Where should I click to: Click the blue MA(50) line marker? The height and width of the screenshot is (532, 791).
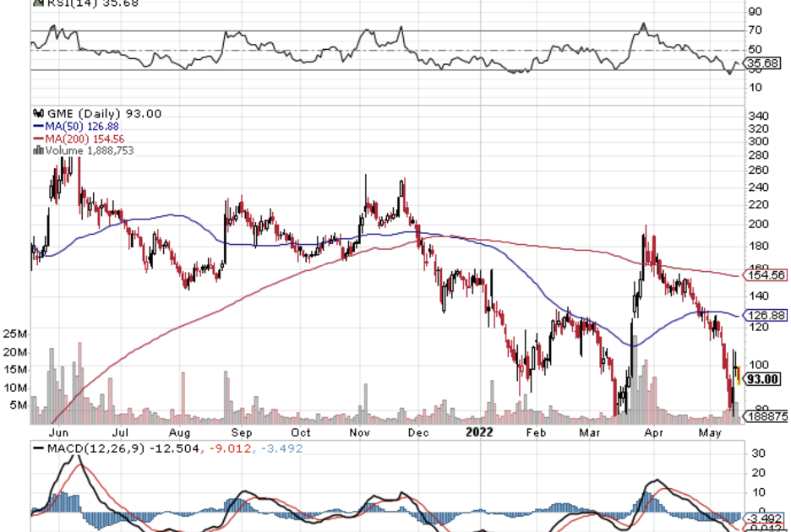point(37,127)
